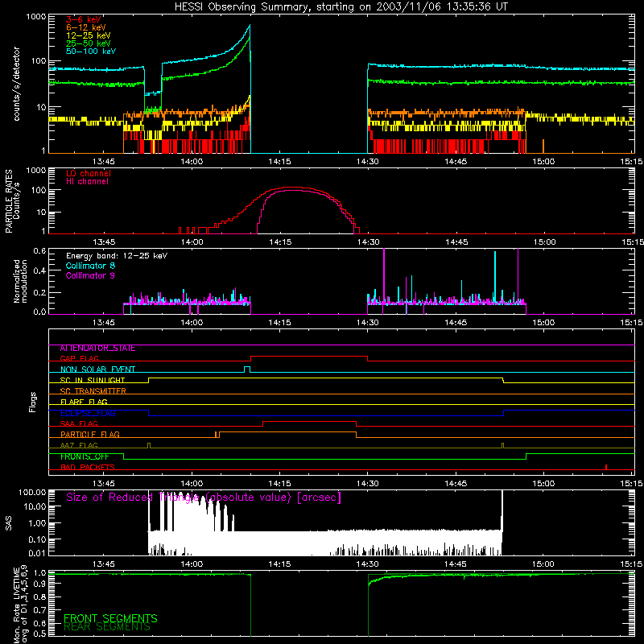Choose the cyan 50-100 keV legend label
Viewport: 644px width, 644px height.
click(91, 52)
